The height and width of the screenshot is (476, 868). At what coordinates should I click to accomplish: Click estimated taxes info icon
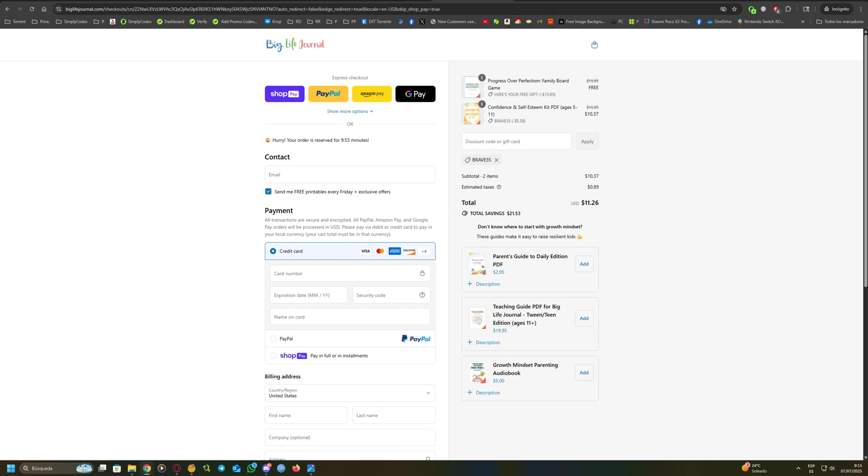coord(499,187)
